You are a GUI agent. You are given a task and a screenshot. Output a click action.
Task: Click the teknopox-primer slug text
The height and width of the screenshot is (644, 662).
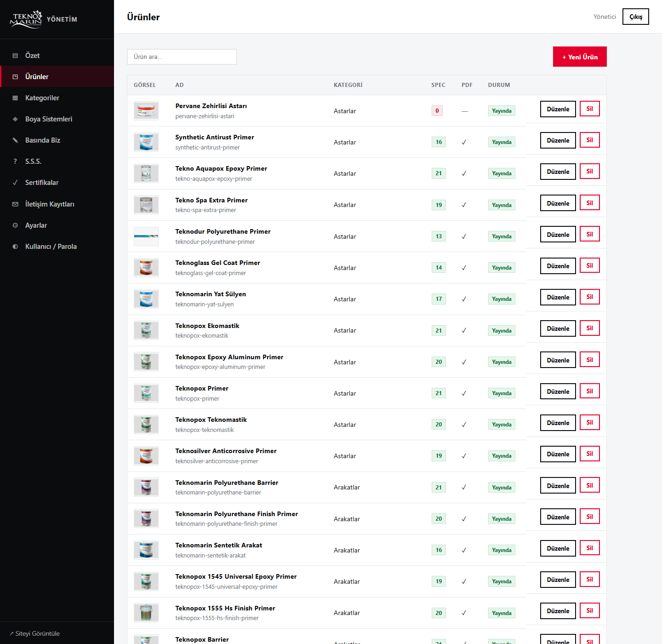pos(197,398)
